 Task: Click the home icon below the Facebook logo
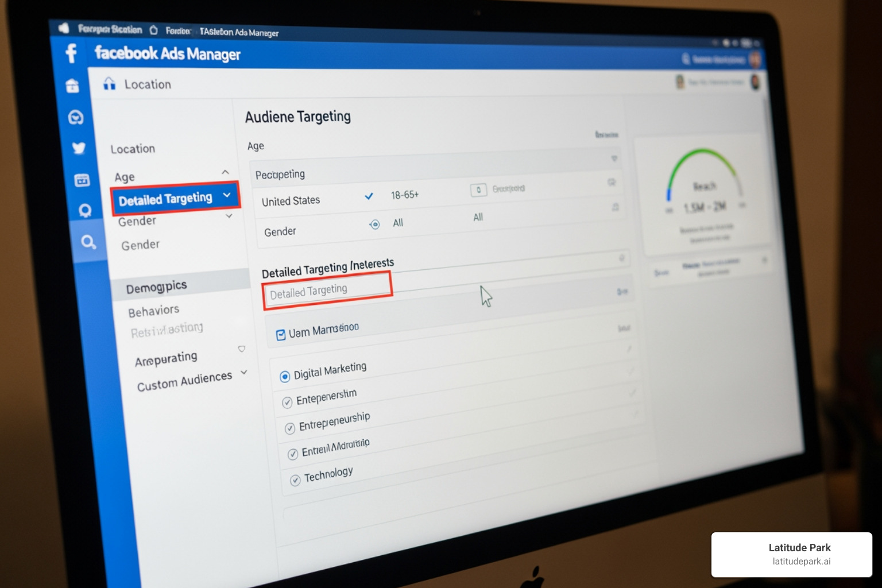coord(72,85)
